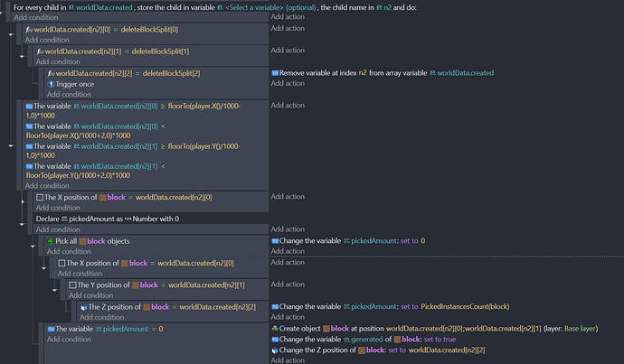
Task: Select the Trigger once condition text
Action: [75, 84]
